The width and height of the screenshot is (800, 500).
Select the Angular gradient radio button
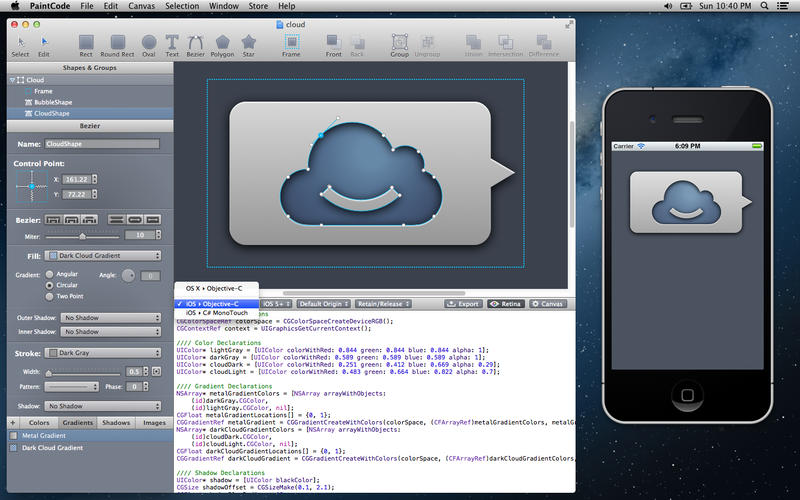(49, 273)
